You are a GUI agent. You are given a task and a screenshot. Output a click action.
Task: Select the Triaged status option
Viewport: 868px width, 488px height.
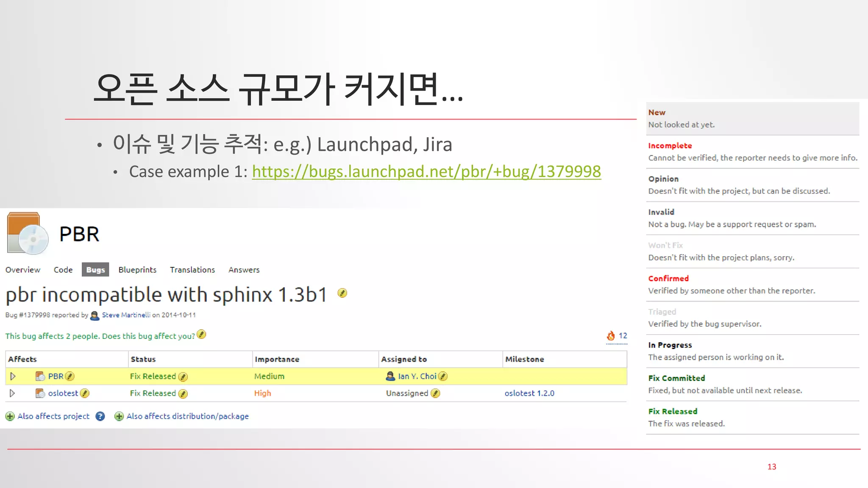point(753,318)
